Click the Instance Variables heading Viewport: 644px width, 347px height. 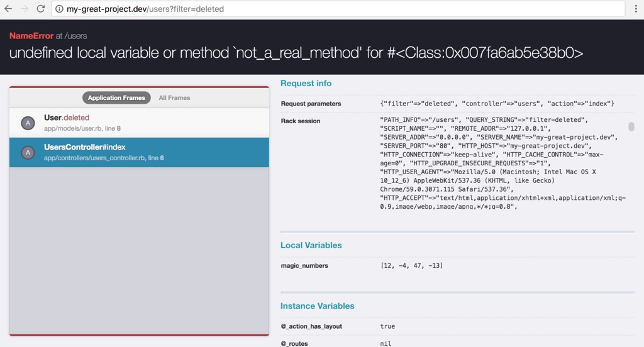tap(318, 306)
